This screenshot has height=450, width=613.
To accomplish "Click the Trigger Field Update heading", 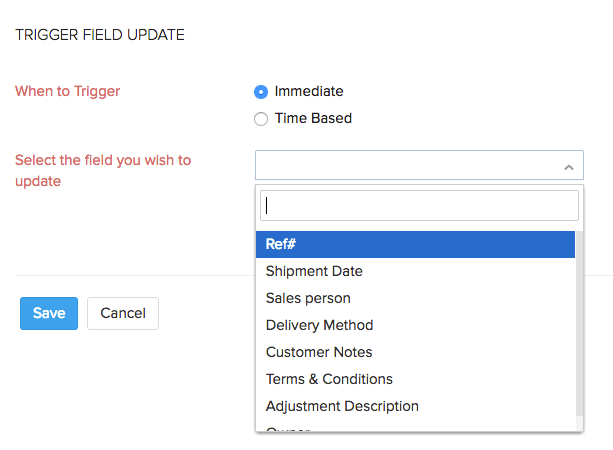I will tap(99, 35).
